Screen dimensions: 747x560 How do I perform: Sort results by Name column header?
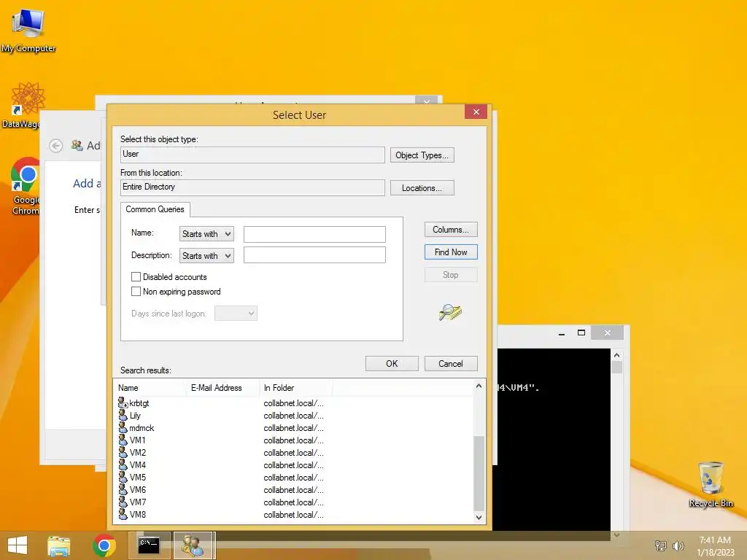(x=150, y=388)
